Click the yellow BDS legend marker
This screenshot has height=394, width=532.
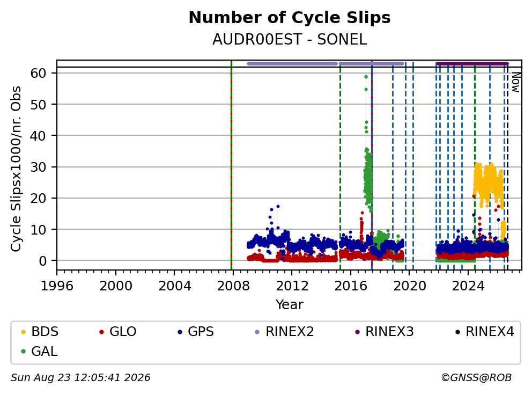tap(24, 332)
